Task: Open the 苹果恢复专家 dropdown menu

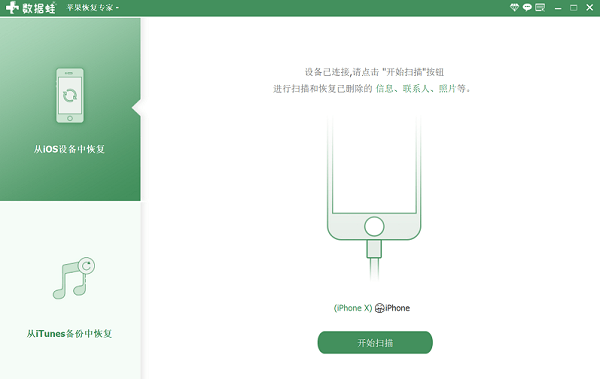Action: point(93,8)
